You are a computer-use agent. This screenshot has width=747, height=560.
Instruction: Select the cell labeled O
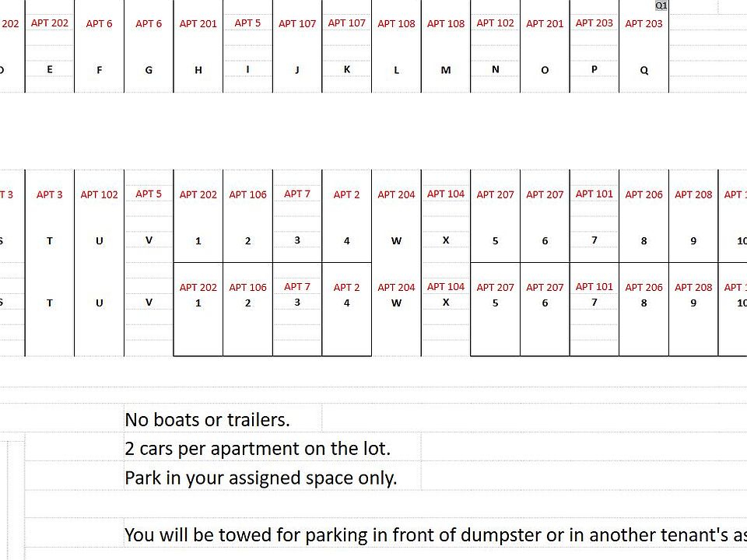[x=545, y=70]
